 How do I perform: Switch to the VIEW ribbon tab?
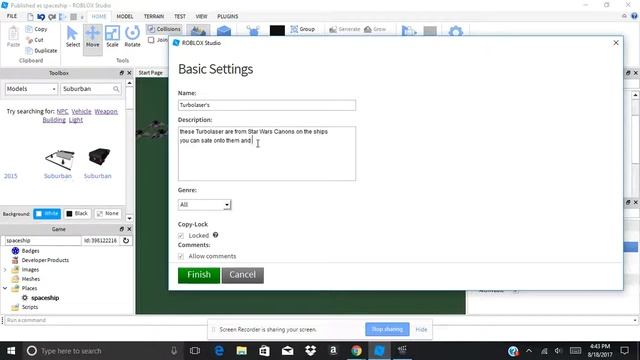point(201,16)
